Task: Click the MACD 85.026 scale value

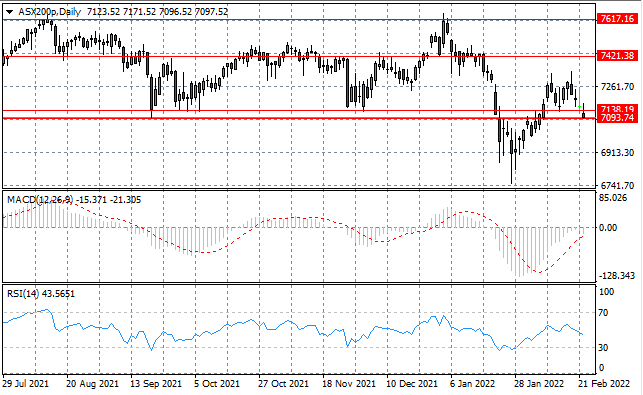Action: coord(613,198)
